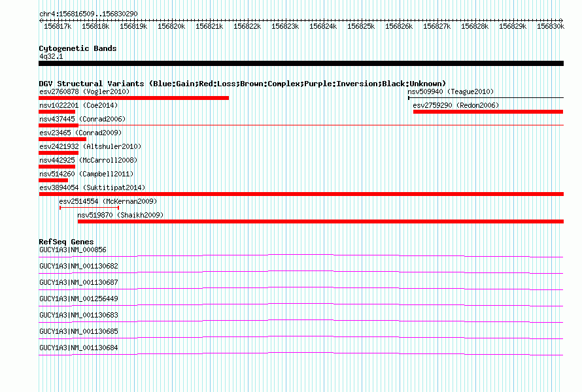Image resolution: width=582 pixels, height=392 pixels.
Task: Select GUCY1A3|NM_001130687 transcript
Action: [x=78, y=283]
